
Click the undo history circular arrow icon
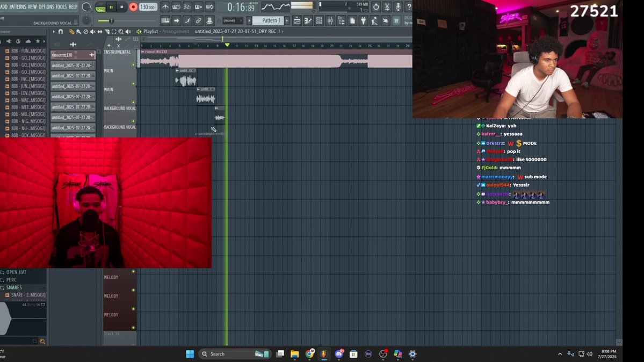coord(376,7)
